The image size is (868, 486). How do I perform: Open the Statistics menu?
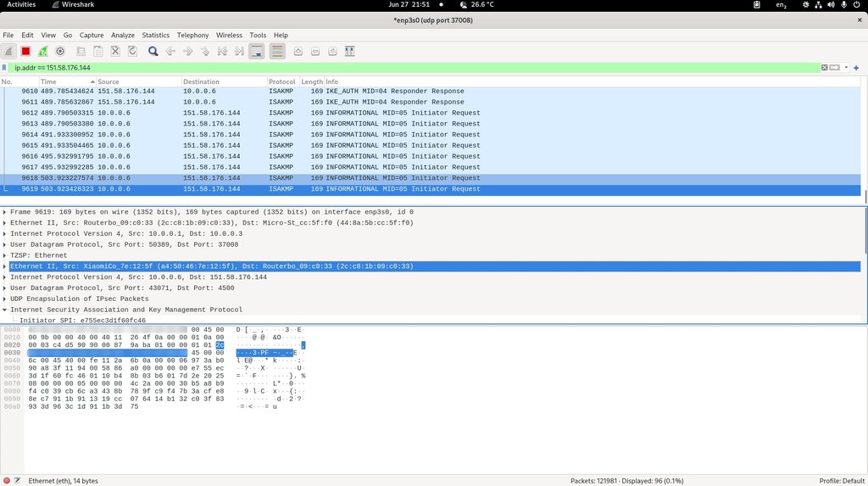coord(155,36)
